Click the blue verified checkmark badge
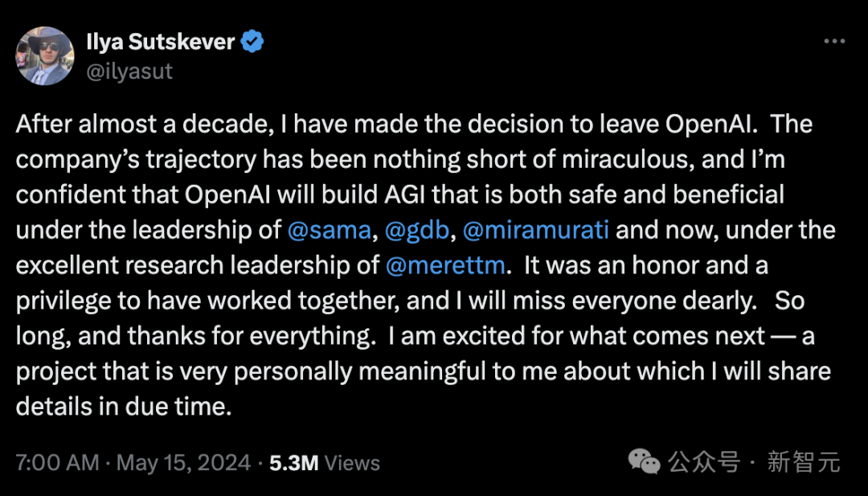The width and height of the screenshot is (868, 496). 252,42
